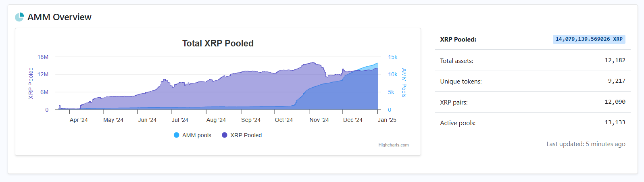Click the AMM Overview heading text

(59, 17)
